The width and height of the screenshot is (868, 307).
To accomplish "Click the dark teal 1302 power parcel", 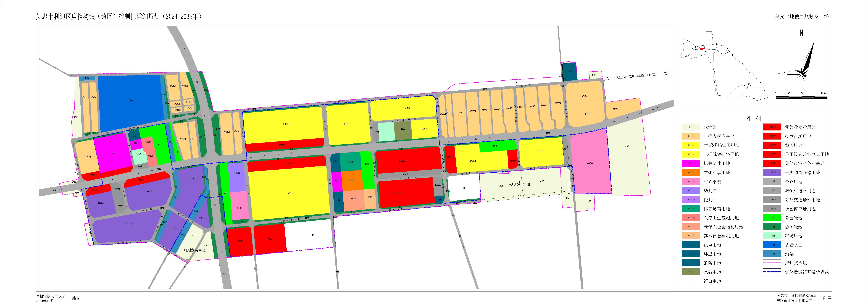I will [x=570, y=71].
